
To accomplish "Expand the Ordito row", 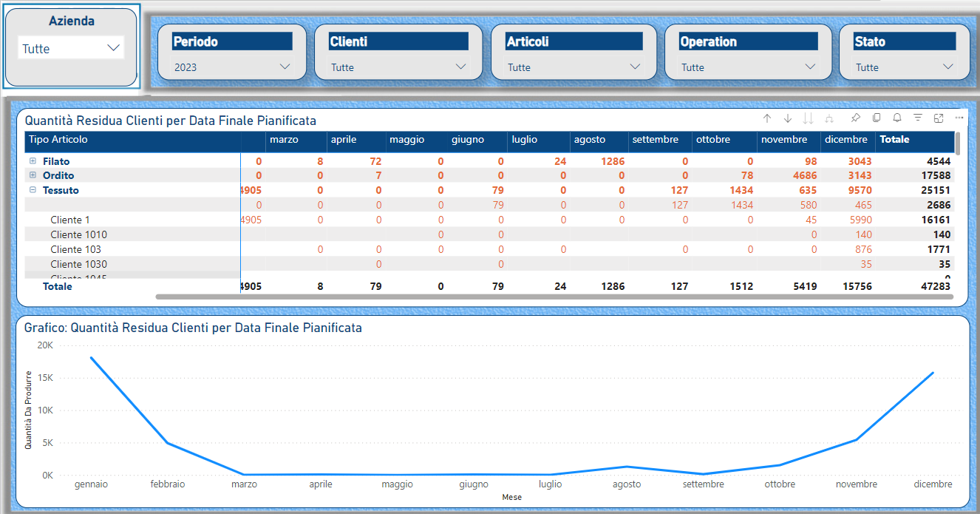I will pyautogui.click(x=33, y=176).
